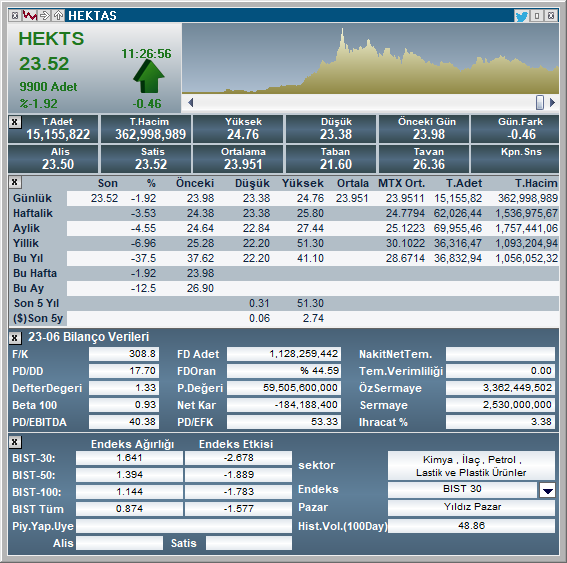Click the chart scroll left arrow
The width and height of the screenshot is (567, 563).
click(191, 102)
